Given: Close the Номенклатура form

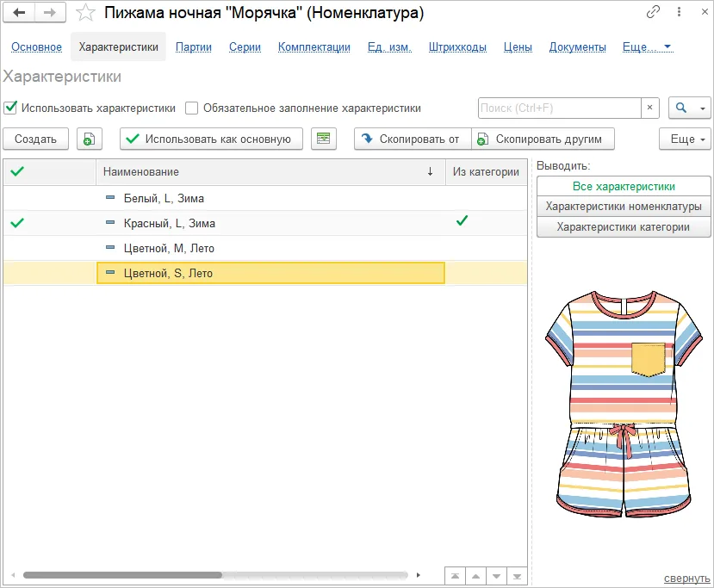Looking at the screenshot, I should click(x=705, y=12).
